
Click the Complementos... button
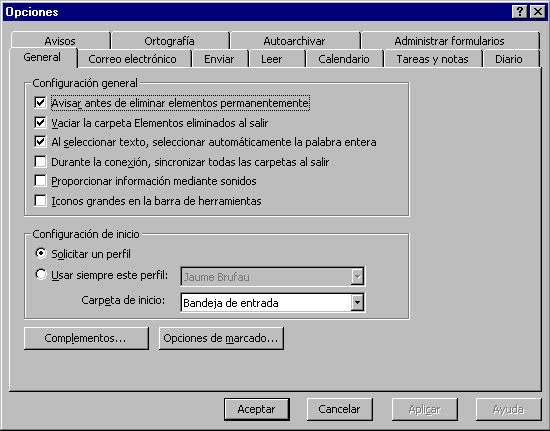point(86,338)
